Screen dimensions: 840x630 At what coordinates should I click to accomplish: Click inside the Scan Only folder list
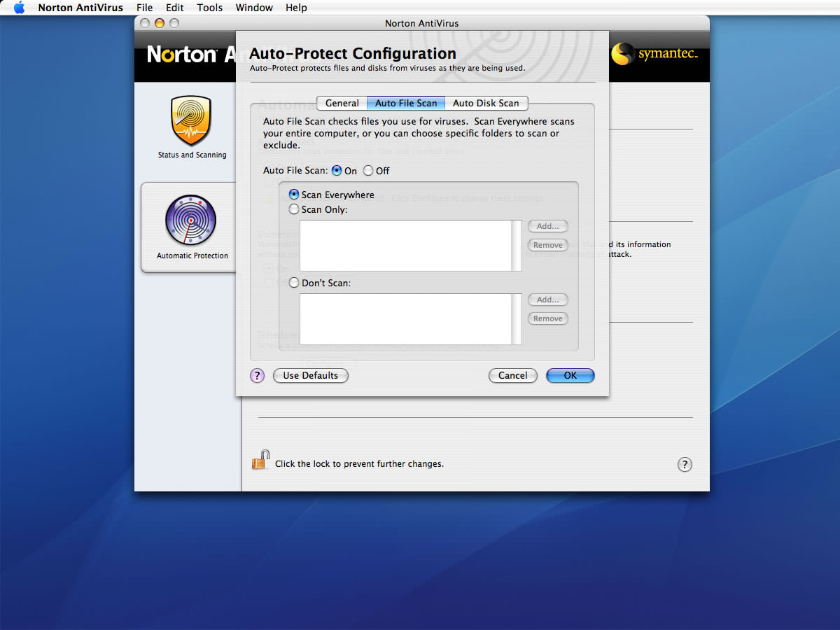coord(406,246)
